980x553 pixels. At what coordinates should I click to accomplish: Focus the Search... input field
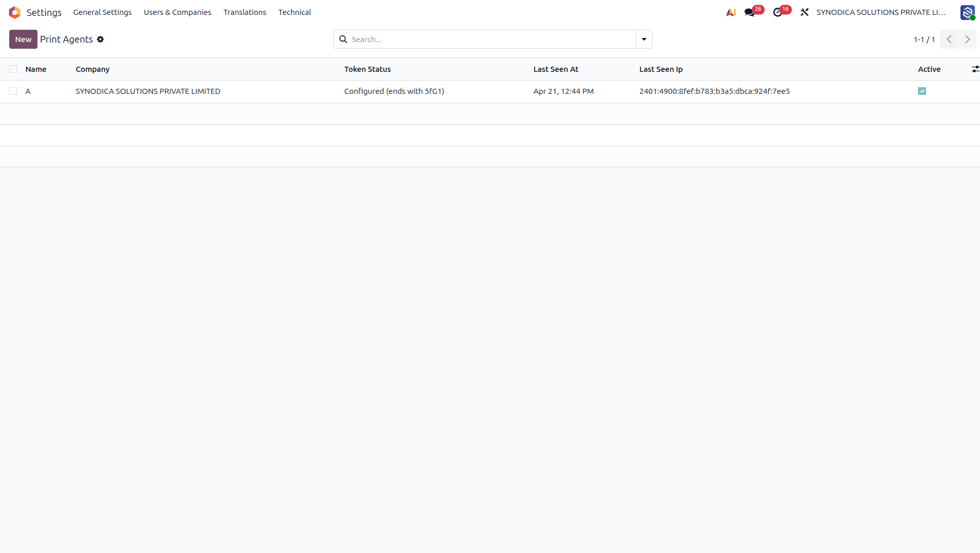pos(493,39)
